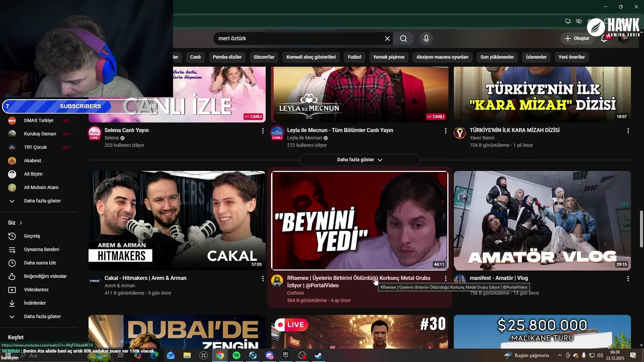
Task: Select the Yemek pişirme filter chip
Action: pyautogui.click(x=389, y=57)
